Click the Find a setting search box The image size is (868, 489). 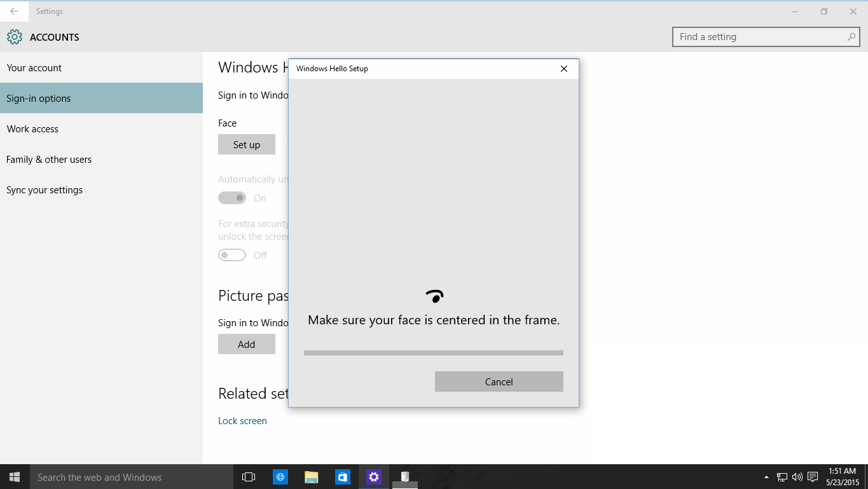[x=766, y=37]
